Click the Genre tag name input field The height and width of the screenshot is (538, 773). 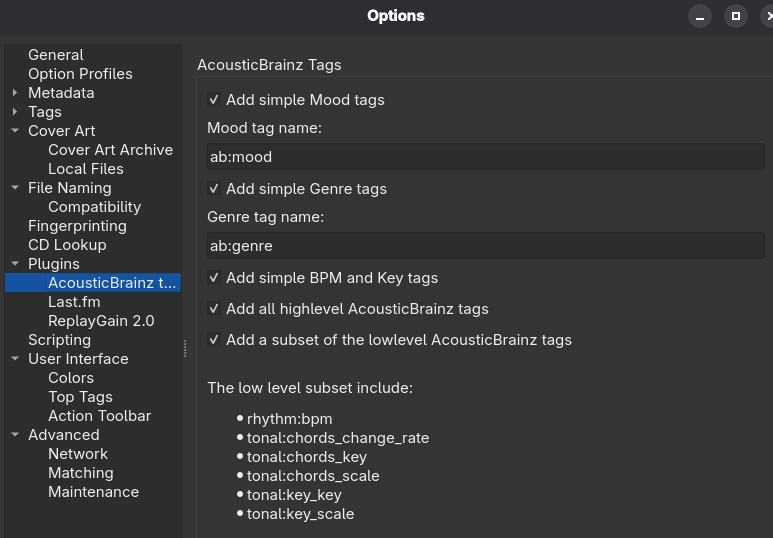485,246
